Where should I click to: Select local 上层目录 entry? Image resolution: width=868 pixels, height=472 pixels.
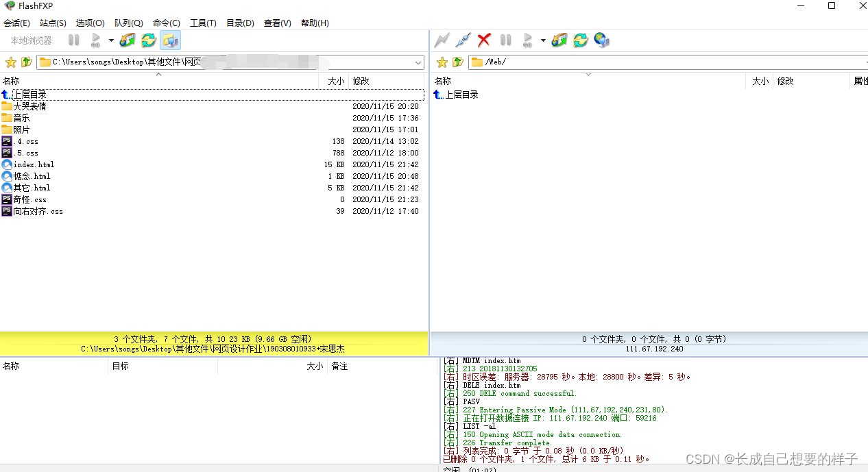click(x=212, y=95)
